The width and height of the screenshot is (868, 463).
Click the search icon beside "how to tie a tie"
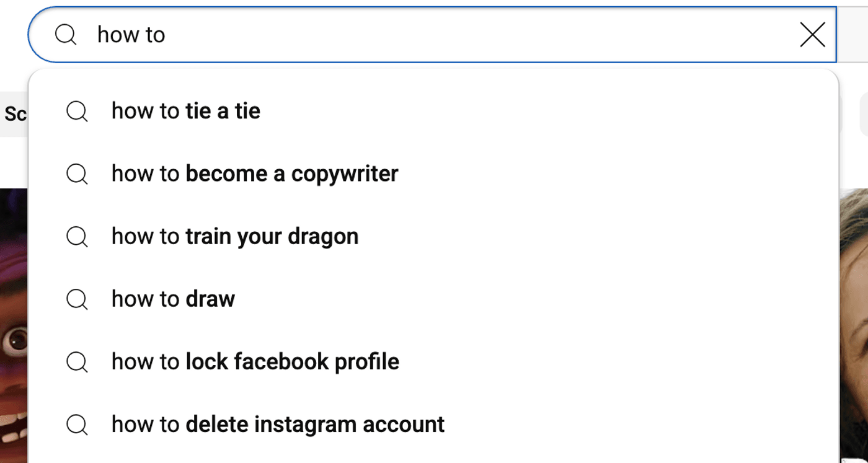(x=77, y=112)
